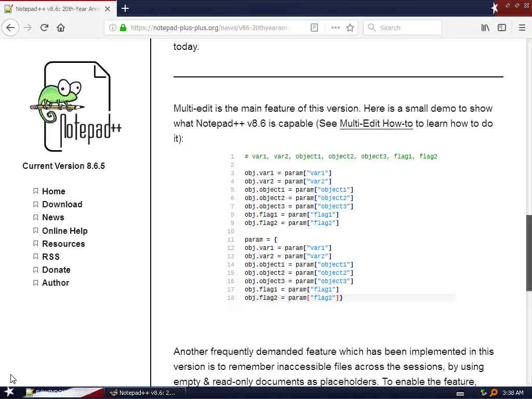Click the green secure connection padlock
Screen dimensions: 532x399
pos(123,28)
